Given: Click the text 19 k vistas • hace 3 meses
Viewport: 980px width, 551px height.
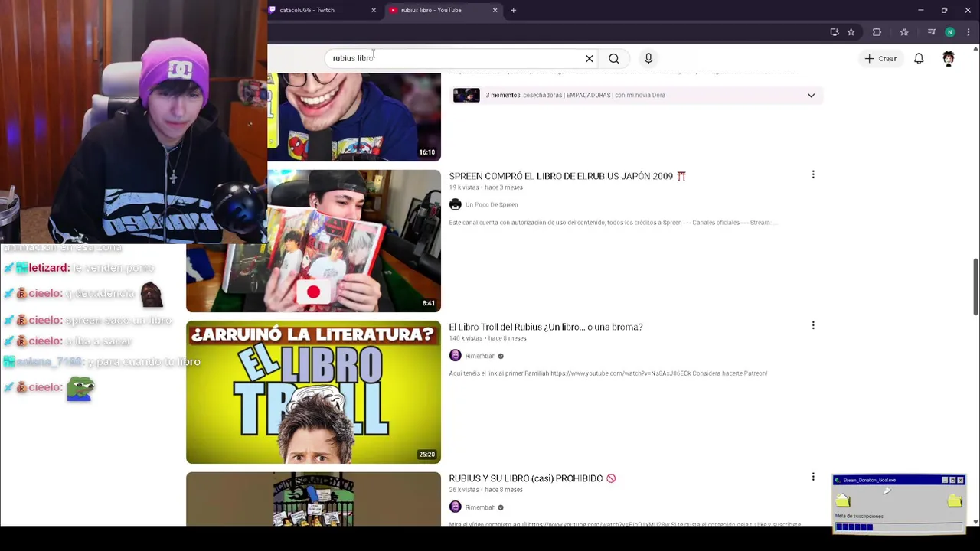Looking at the screenshot, I should (x=485, y=187).
